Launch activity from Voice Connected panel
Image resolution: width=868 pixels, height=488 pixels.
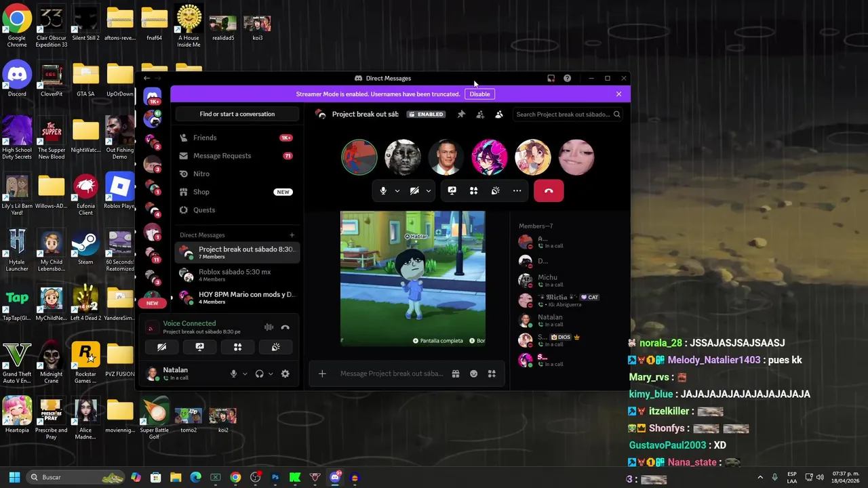237,347
